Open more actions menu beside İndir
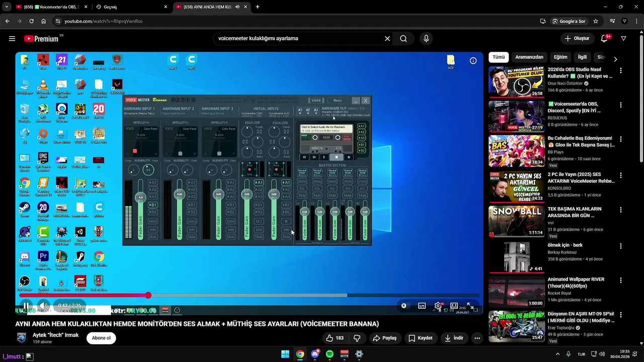The height and width of the screenshot is (362, 644). click(477, 338)
